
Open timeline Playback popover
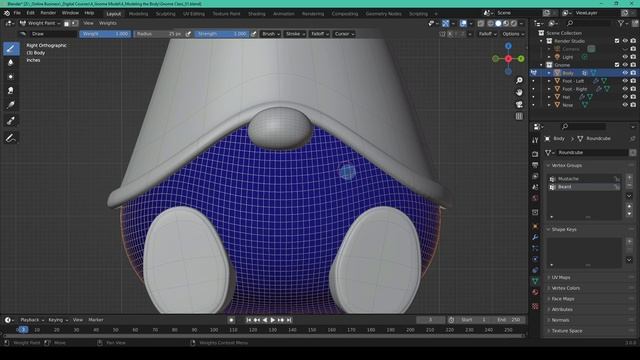(x=31, y=320)
